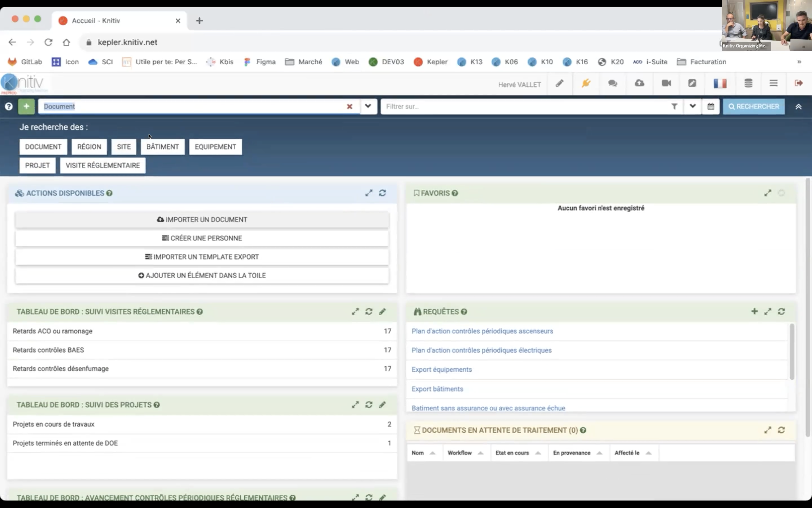Image resolution: width=812 pixels, height=508 pixels.
Task: Open the Export équipements query
Action: point(442,369)
